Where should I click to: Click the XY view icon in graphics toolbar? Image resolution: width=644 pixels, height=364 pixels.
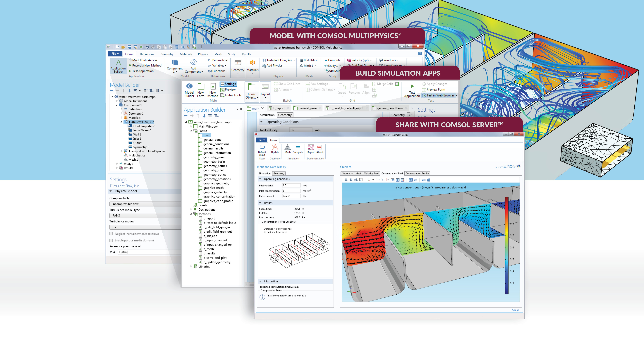click(x=378, y=180)
